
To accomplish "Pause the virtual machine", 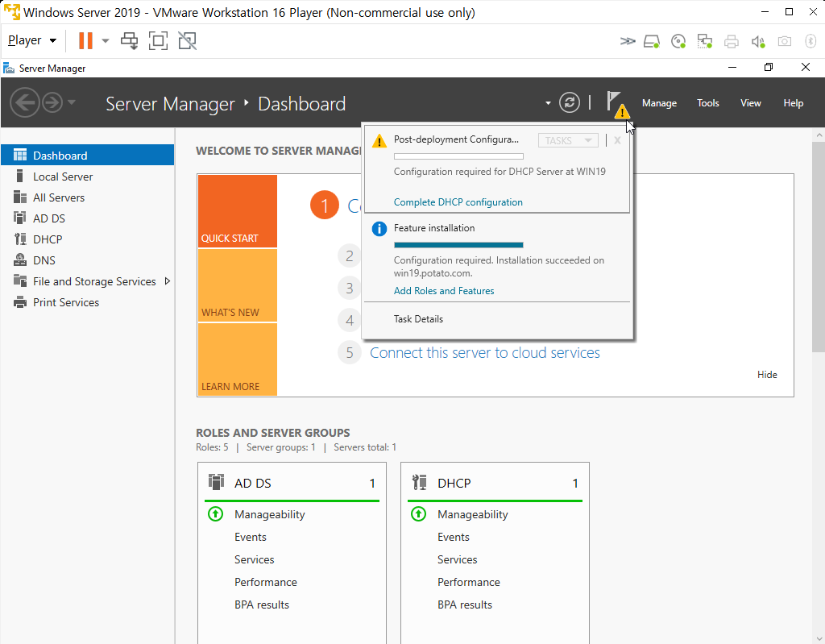I will (x=85, y=40).
